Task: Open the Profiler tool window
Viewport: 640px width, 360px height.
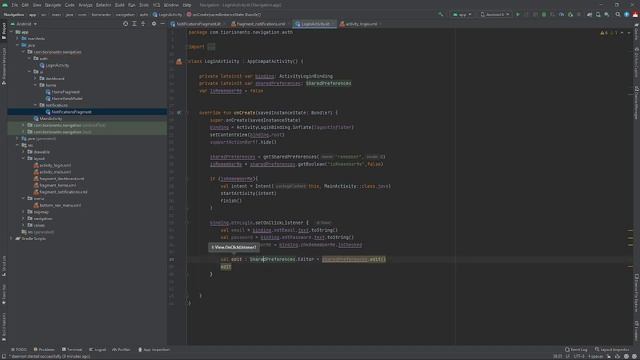Action: [x=121, y=349]
